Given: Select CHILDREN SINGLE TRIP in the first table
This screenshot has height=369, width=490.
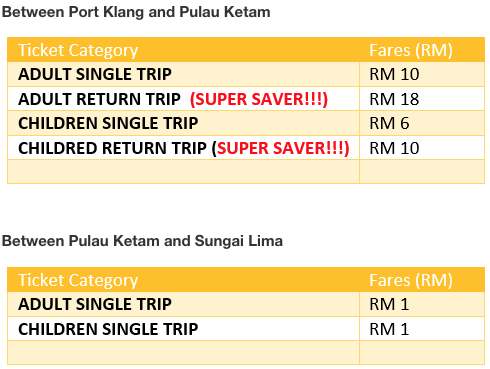Looking at the screenshot, I should [x=108, y=123].
